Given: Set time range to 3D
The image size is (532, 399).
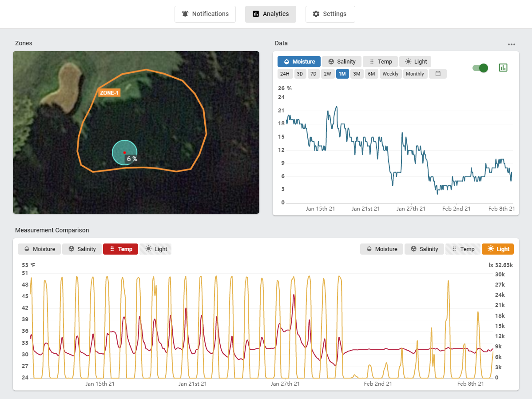Looking at the screenshot, I should pos(300,74).
